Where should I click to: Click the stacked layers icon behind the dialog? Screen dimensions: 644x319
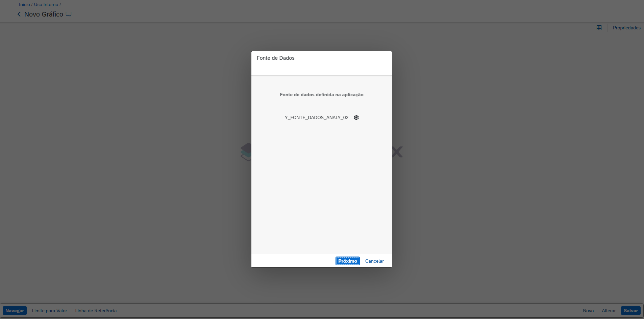tap(246, 152)
